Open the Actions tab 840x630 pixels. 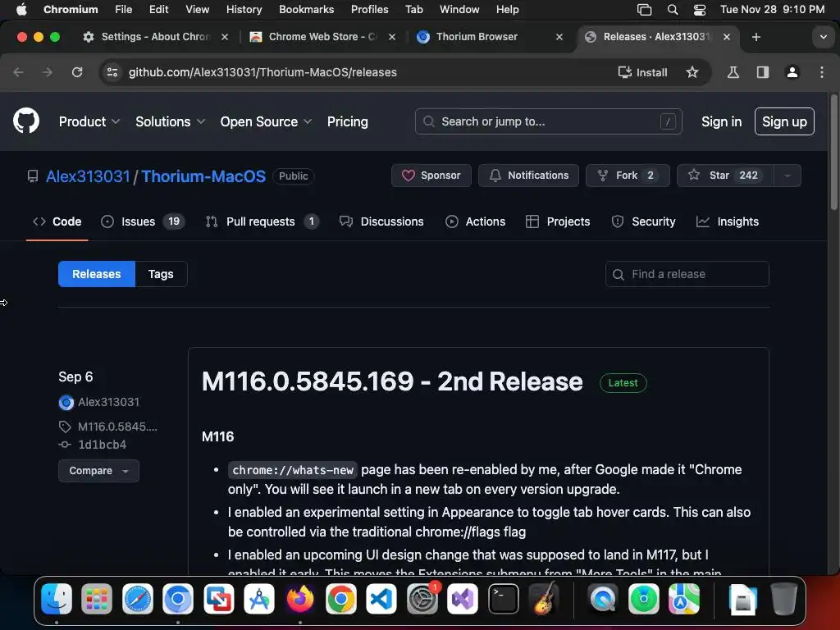475,221
